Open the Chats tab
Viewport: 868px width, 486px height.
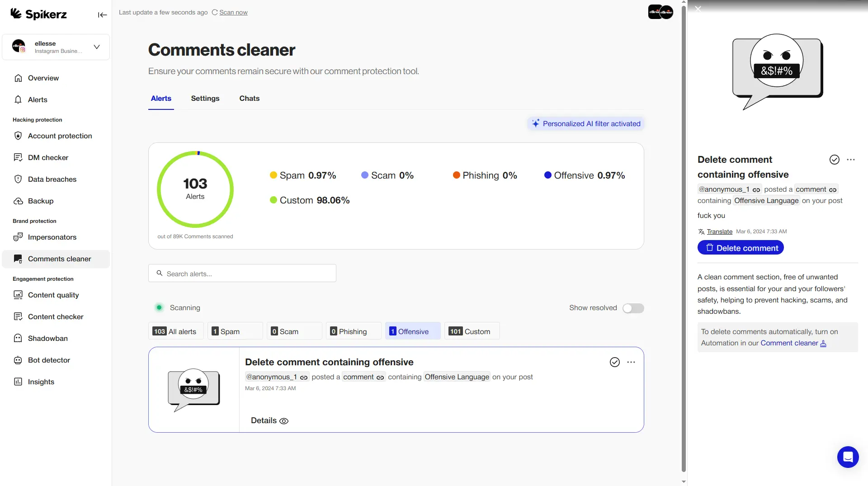point(249,98)
